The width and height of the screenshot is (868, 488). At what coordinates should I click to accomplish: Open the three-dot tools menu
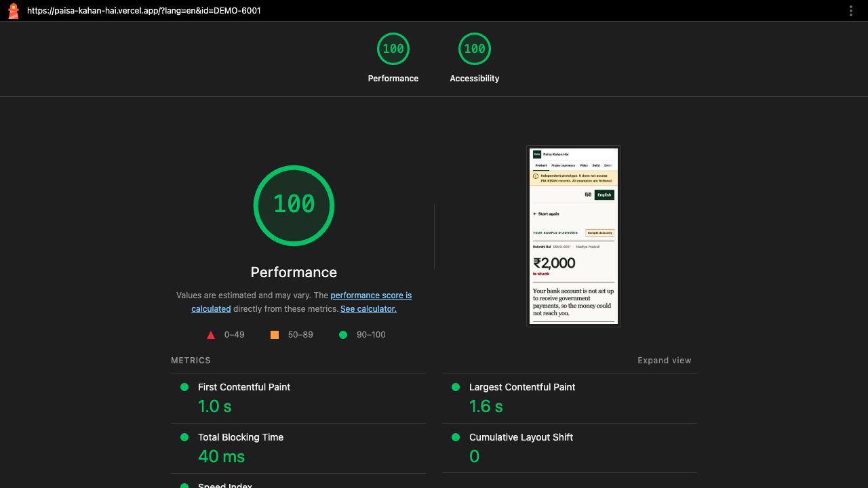[851, 11]
